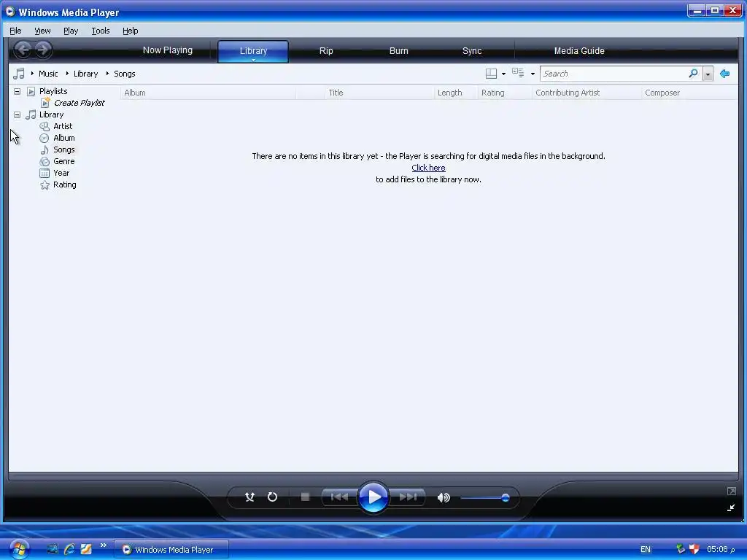Image resolution: width=747 pixels, height=560 pixels.
Task: Select the Year calendar icon
Action: pos(44,174)
